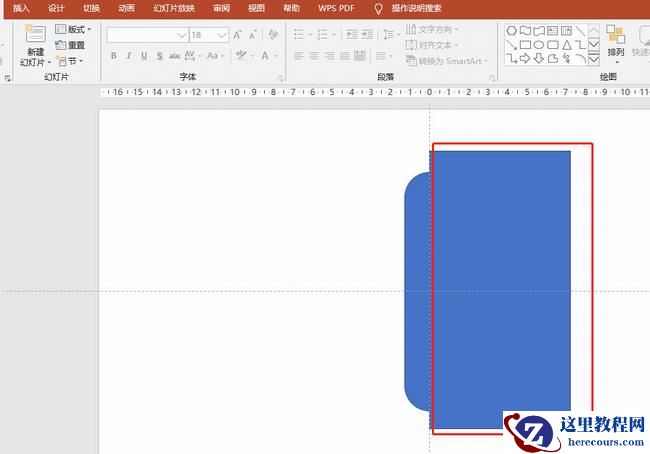Viewport: 650px width, 454px height.
Task: Select the elbow connector shape
Action: tap(580, 45)
